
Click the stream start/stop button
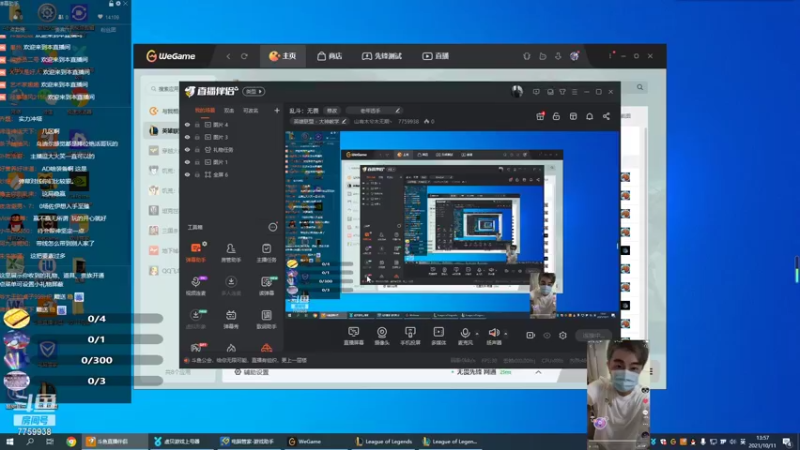click(x=592, y=335)
